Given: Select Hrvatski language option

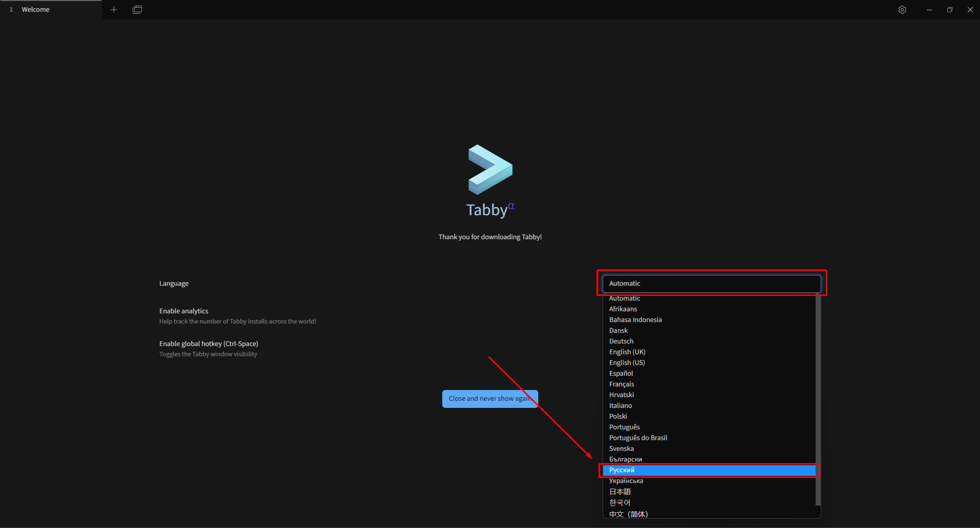Looking at the screenshot, I should (709, 395).
